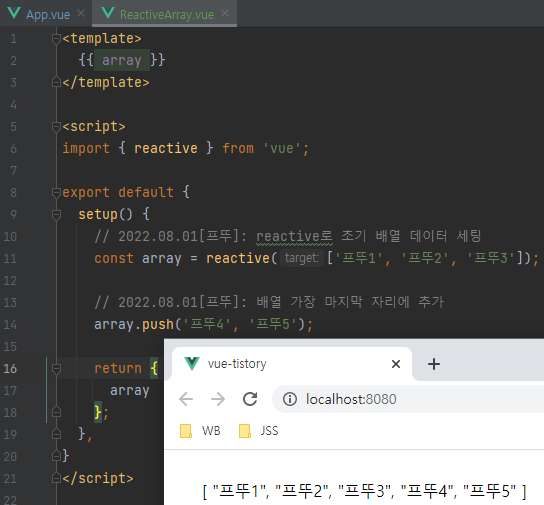Image resolution: width=544 pixels, height=505 pixels.
Task: Click the localhost:8080 address bar
Action: click(408, 399)
